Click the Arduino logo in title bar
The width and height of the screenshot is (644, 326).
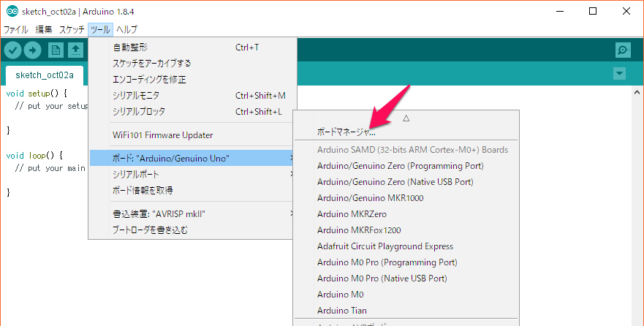(12, 11)
